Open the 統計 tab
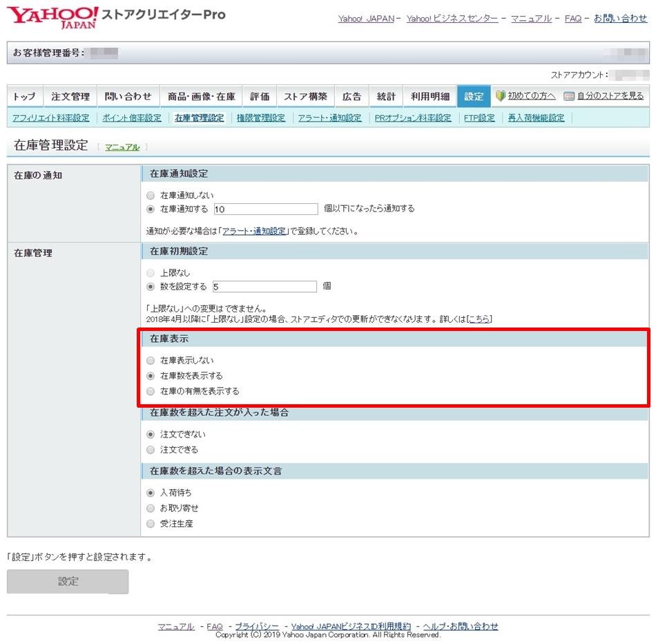 point(386,96)
